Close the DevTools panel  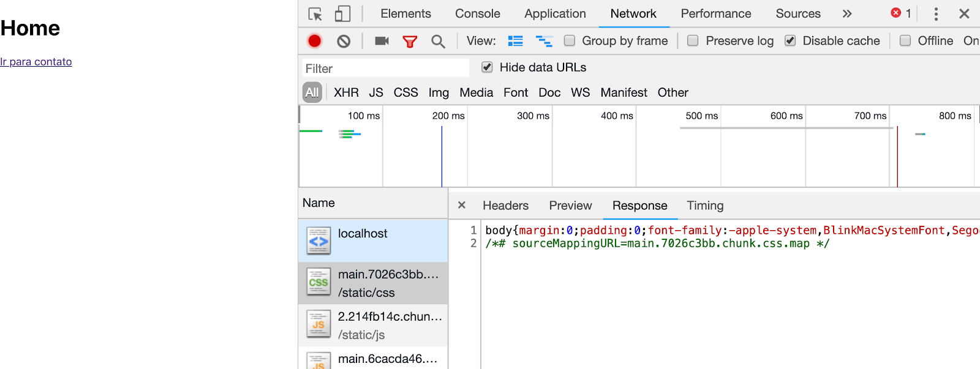pyautogui.click(x=964, y=13)
